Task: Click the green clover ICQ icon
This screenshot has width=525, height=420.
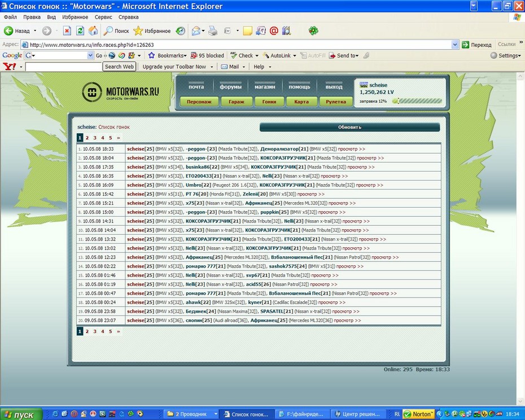Action: coord(313,31)
